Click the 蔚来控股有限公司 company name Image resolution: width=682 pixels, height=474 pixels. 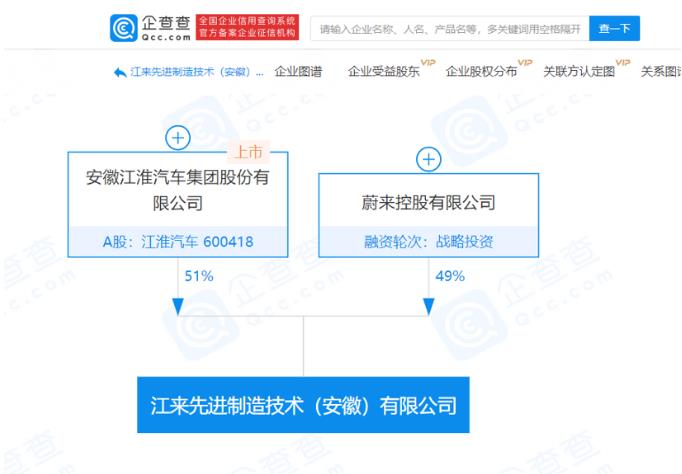[x=428, y=203]
